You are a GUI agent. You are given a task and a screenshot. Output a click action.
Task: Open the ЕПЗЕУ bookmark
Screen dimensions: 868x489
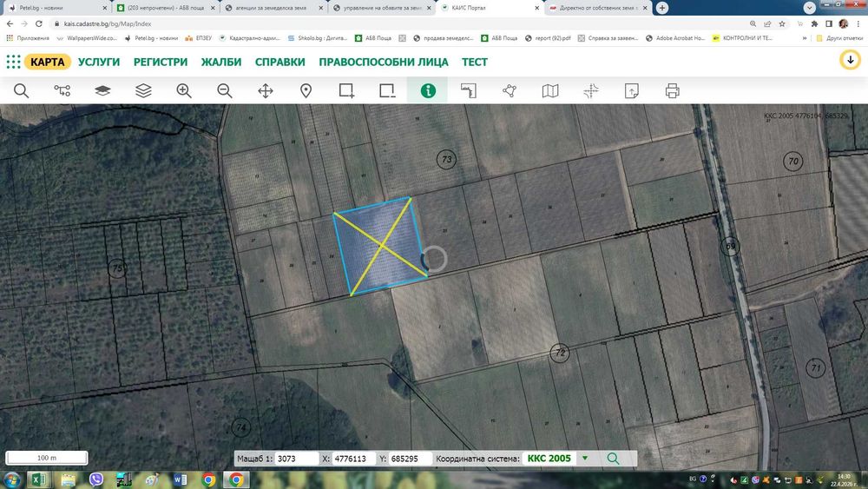click(198, 38)
